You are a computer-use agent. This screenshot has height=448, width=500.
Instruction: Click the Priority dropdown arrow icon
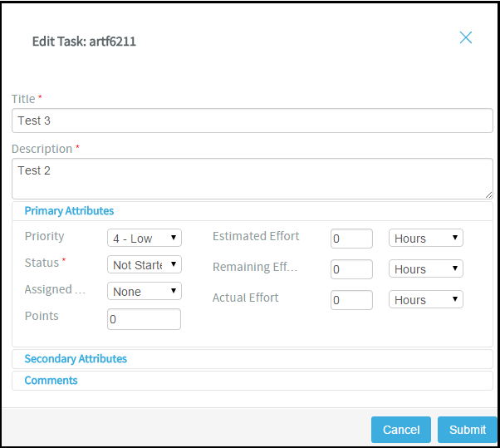click(x=174, y=238)
